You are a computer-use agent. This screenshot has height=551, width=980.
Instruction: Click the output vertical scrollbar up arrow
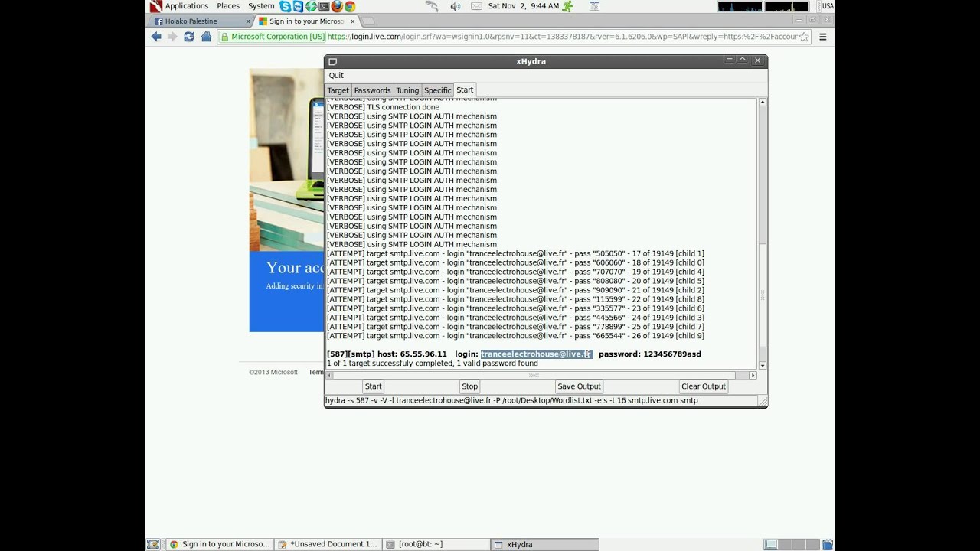(x=763, y=102)
